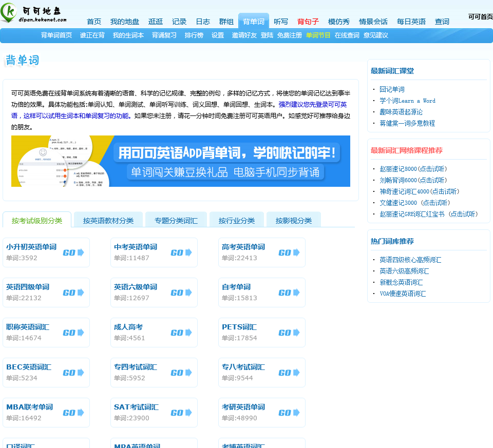The height and width of the screenshot is (448, 493).
Task: Click GO arrow for 专八考试词汇
Action: [289, 373]
